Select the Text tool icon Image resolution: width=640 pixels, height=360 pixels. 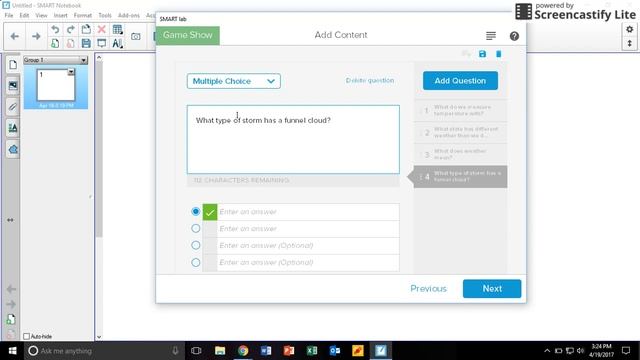point(117,43)
